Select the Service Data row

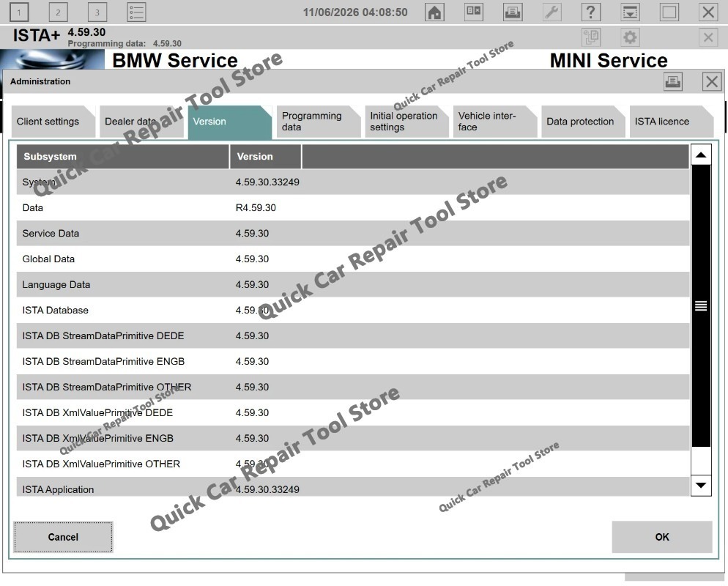(x=353, y=233)
